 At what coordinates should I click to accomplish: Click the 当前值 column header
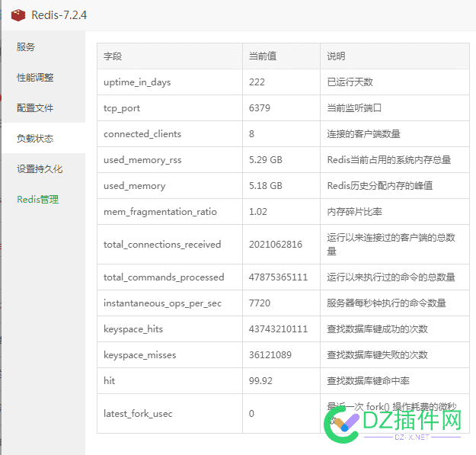pos(281,56)
